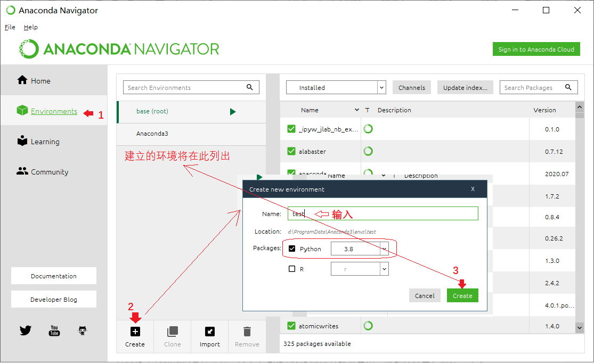Click the Clone environment icon
Image resolution: width=594 pixels, height=364 pixels.
coord(173,332)
